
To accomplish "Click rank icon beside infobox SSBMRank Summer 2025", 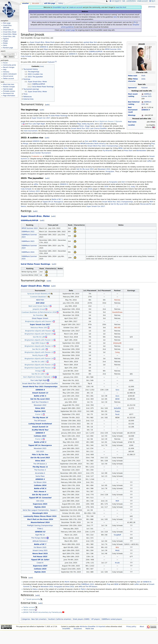I will tap(142, 94).
